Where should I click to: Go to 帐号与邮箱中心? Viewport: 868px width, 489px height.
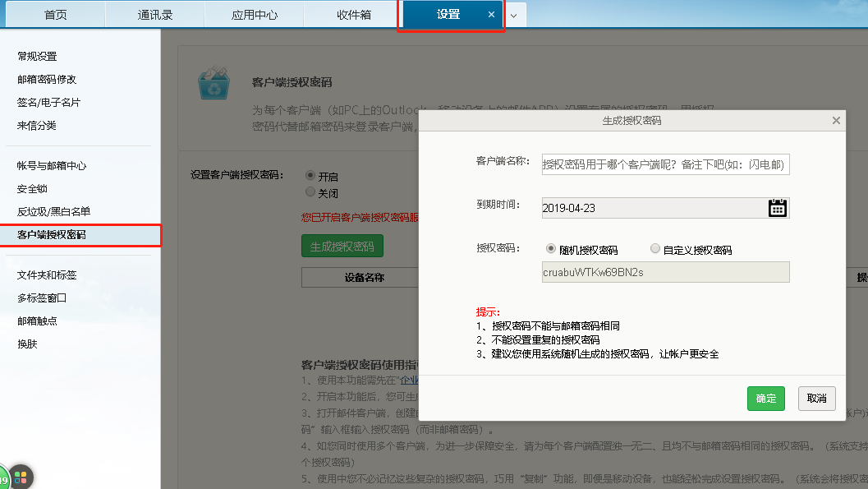[x=52, y=165]
